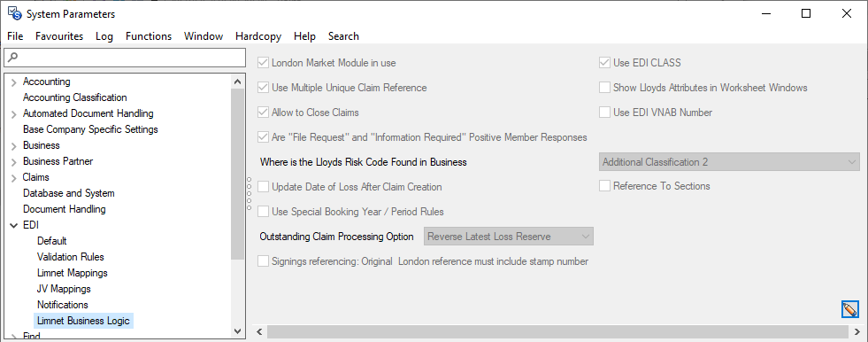Expand the Claims tree node
Screen dimensions: 868x342
click(14, 178)
